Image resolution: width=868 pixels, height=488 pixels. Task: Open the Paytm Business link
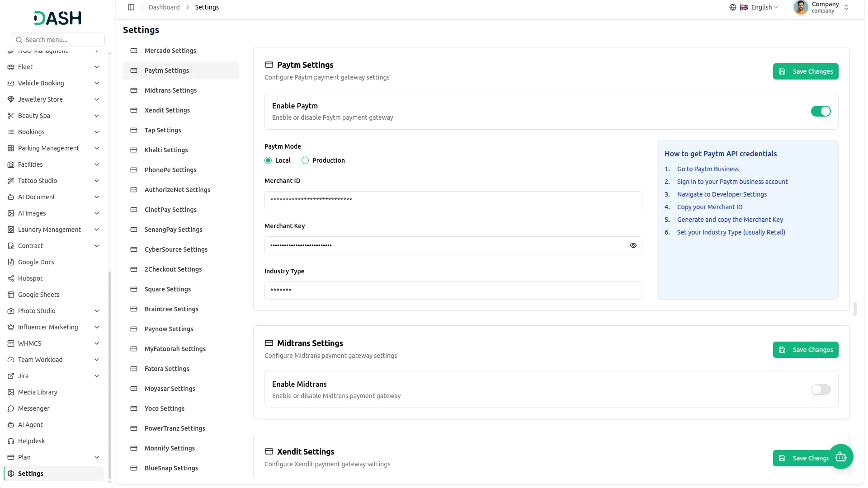pos(716,169)
